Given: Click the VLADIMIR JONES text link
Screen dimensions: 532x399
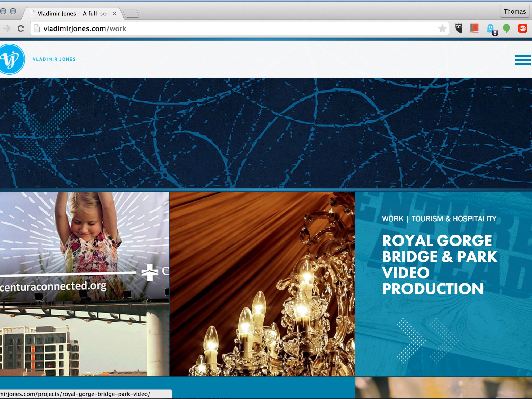Looking at the screenshot, I should click(54, 59).
